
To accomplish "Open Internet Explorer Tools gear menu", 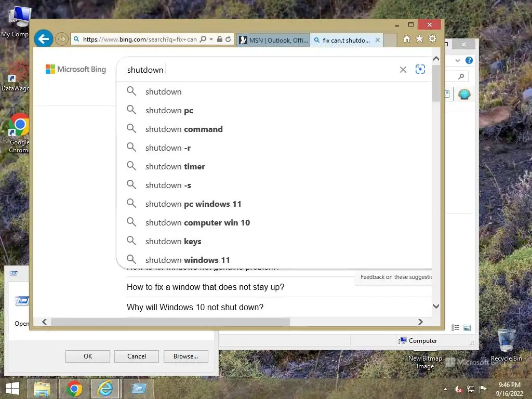I will pos(432,39).
